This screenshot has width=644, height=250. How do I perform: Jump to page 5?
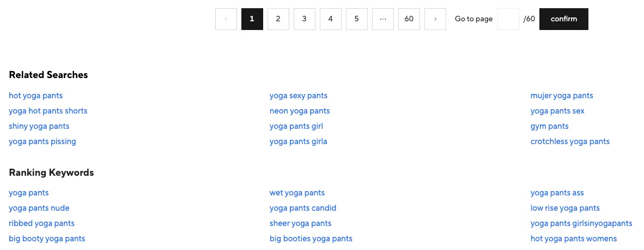point(356,19)
